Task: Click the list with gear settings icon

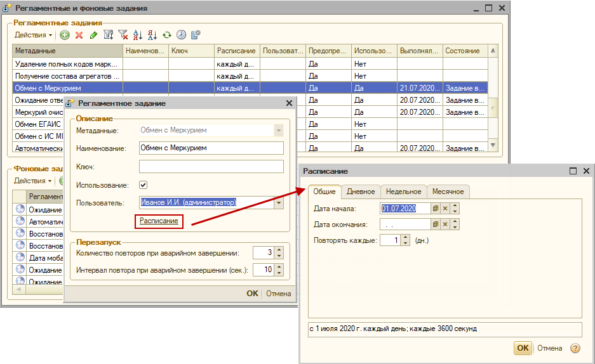Action: point(196,36)
